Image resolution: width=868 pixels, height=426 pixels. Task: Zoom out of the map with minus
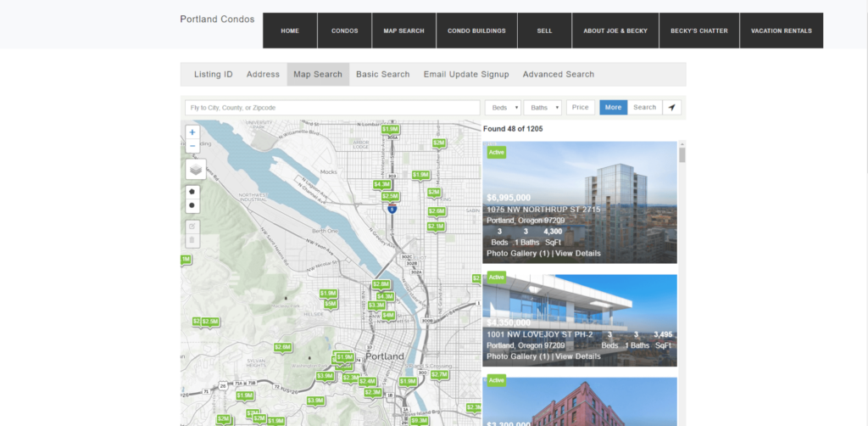pyautogui.click(x=192, y=146)
